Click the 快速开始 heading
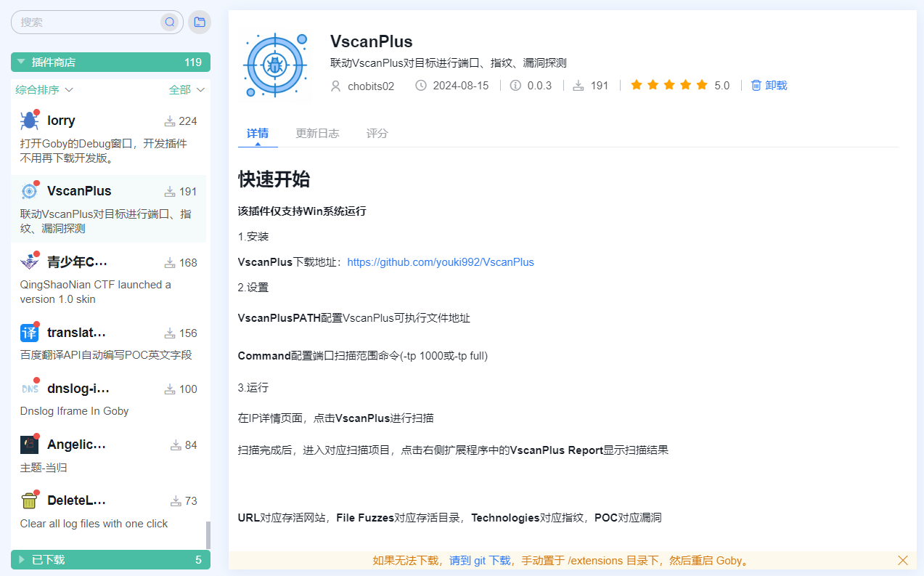The width and height of the screenshot is (924, 576). click(274, 179)
